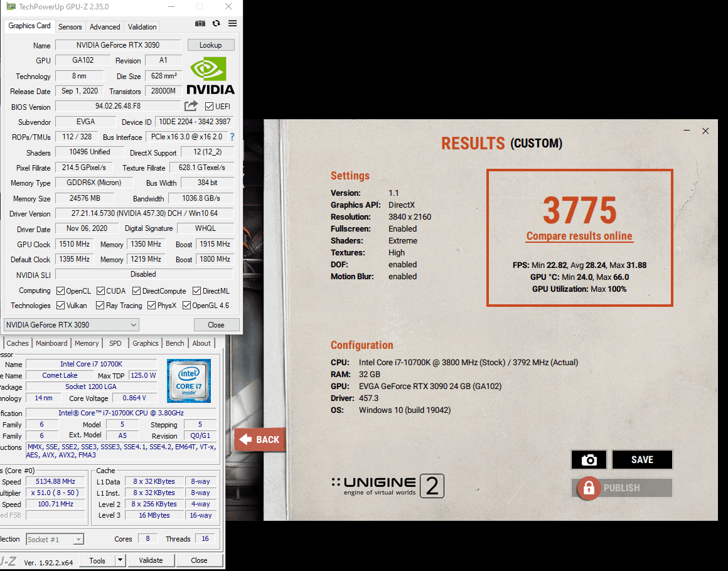Open GPU-Z Advanced tab
This screenshot has height=571, width=728.
[105, 27]
